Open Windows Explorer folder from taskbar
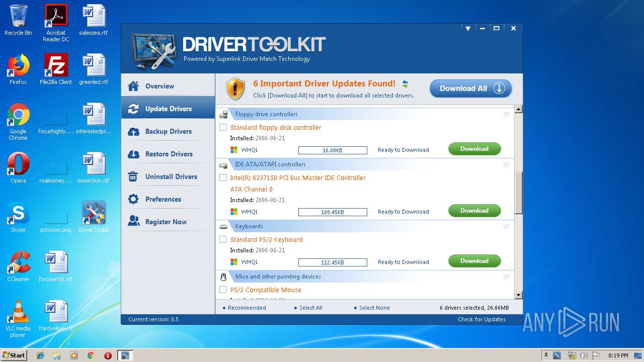This screenshot has height=362, width=644. (x=57, y=355)
